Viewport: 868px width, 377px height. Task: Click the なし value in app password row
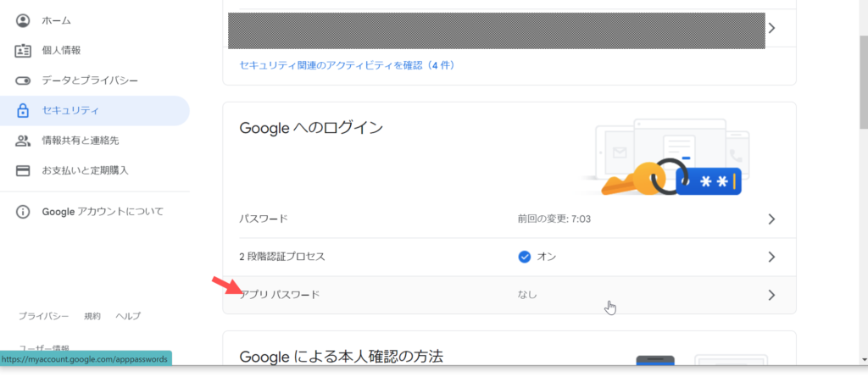(527, 295)
